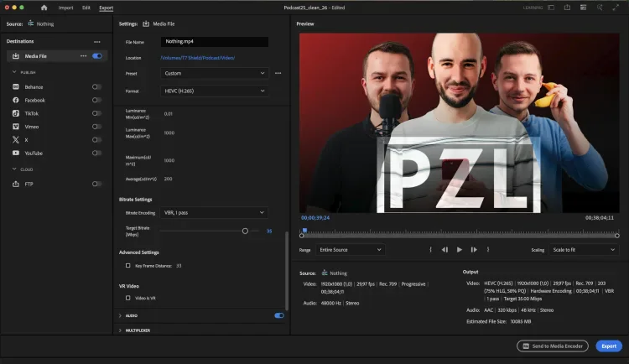
Task: Switch to the Import tab
Action: [x=65, y=8]
